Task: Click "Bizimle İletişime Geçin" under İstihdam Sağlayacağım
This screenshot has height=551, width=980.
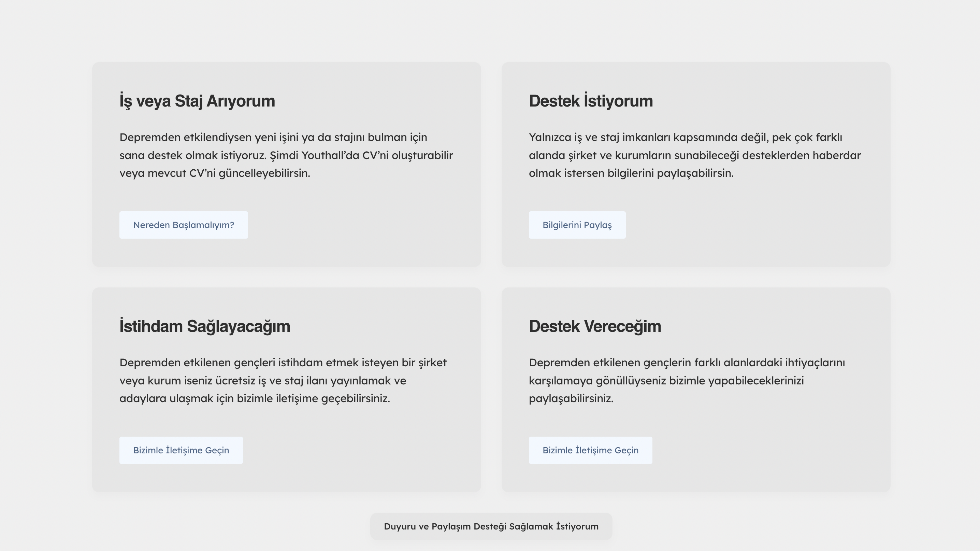Action: coord(181,450)
